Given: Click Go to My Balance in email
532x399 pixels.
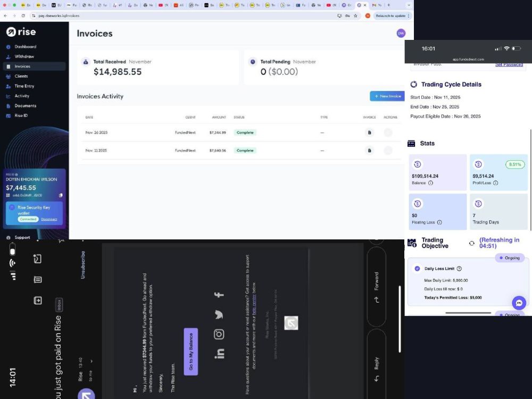Looking at the screenshot, I should (190, 352).
